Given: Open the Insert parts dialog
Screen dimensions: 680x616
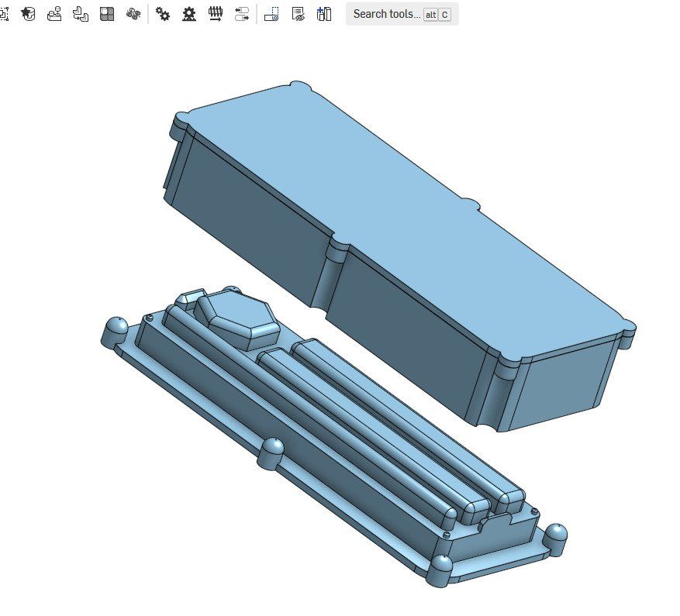Looking at the screenshot, I should point(29,12).
